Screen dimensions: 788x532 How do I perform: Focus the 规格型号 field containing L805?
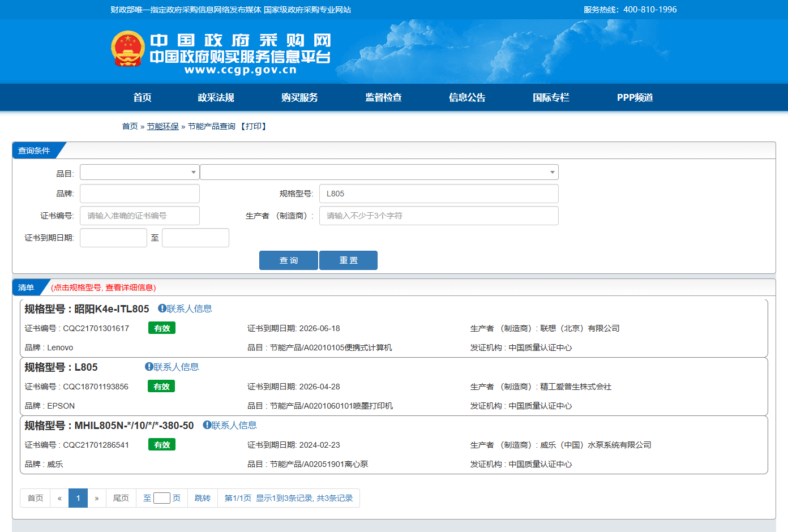(x=438, y=194)
